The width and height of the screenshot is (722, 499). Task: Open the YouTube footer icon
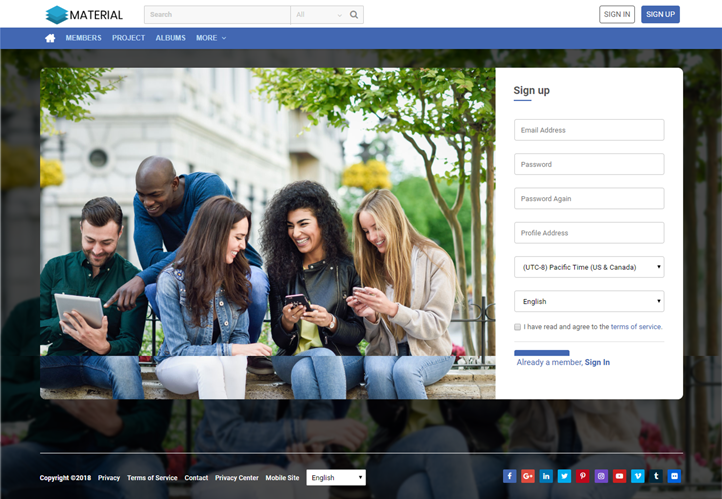click(620, 477)
